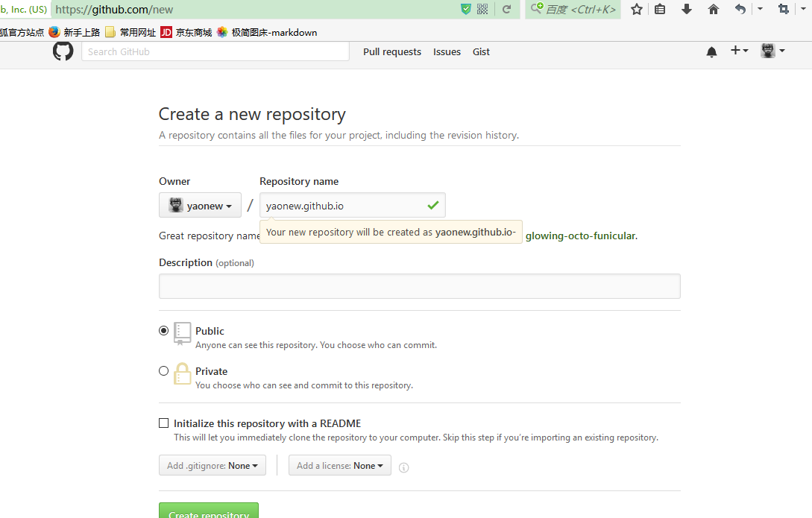Click the browser reload icon
Viewport: 812px width, 518px height.
pyautogui.click(x=506, y=9)
